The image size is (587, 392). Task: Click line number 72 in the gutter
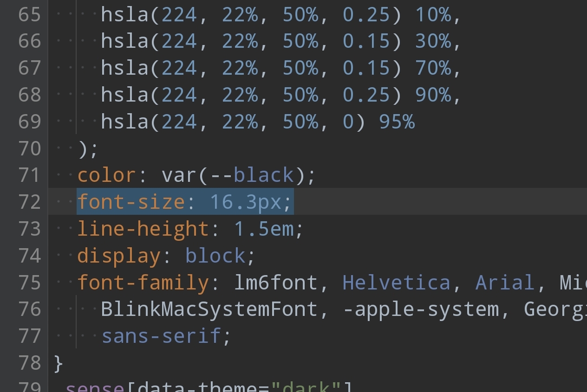[x=30, y=202]
